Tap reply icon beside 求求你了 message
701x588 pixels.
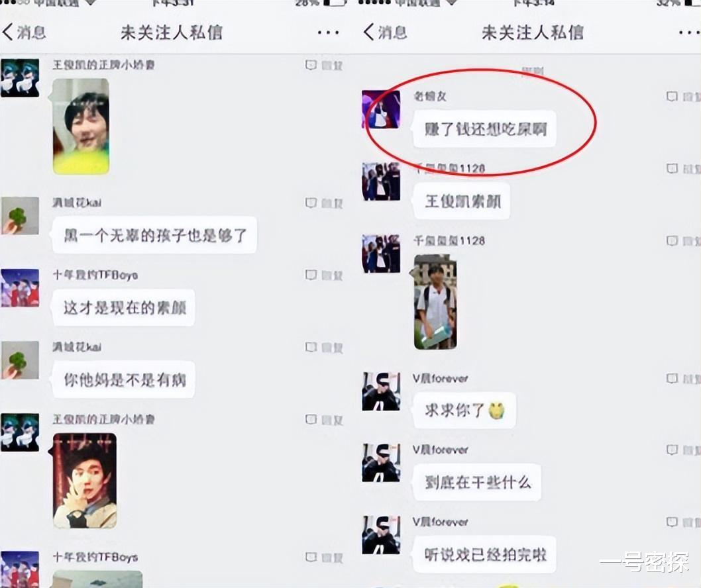684,379
